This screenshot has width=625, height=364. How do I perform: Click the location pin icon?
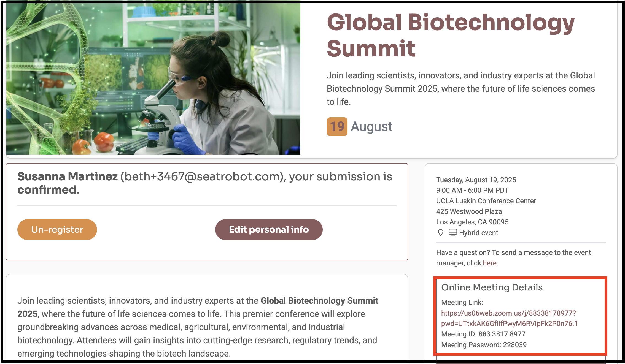point(440,233)
